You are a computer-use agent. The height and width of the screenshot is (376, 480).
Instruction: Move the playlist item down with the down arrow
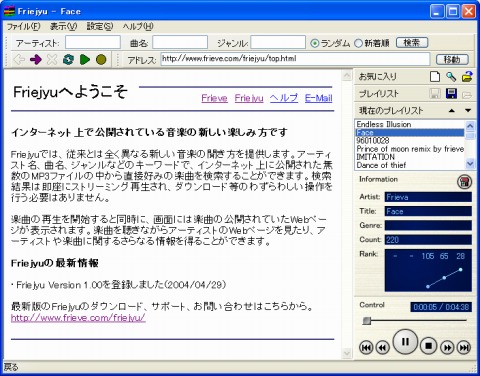[468, 111]
